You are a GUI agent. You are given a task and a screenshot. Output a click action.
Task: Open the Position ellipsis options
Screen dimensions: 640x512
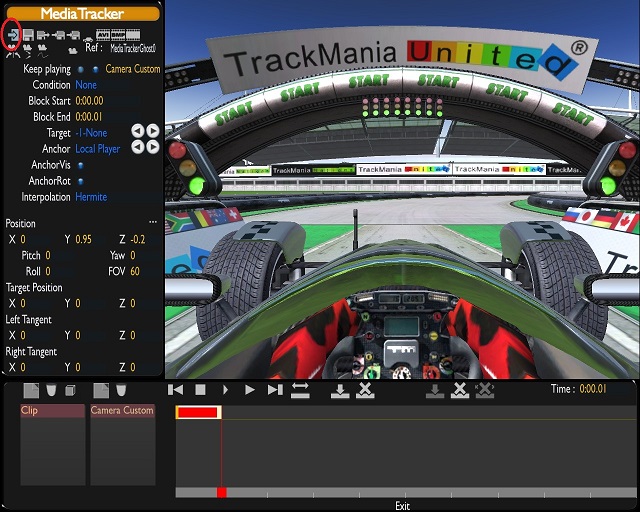click(x=153, y=222)
